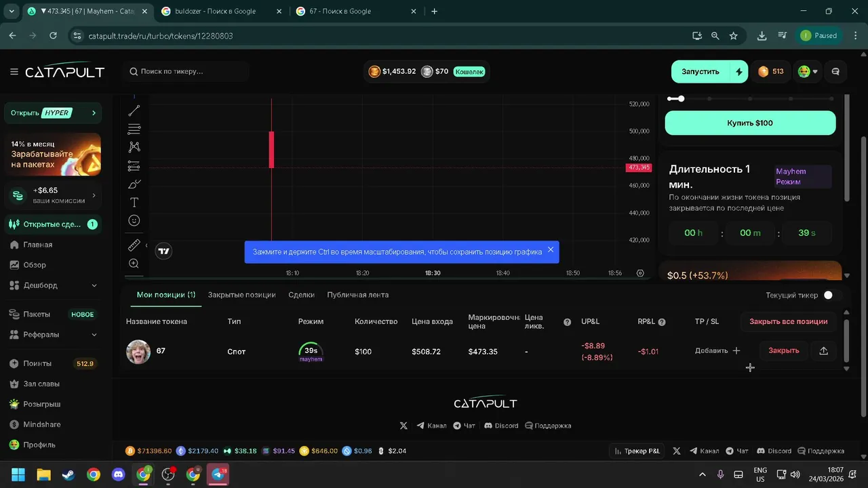
Task: Select the zoom-in magnifier tool
Action: pyautogui.click(x=134, y=264)
